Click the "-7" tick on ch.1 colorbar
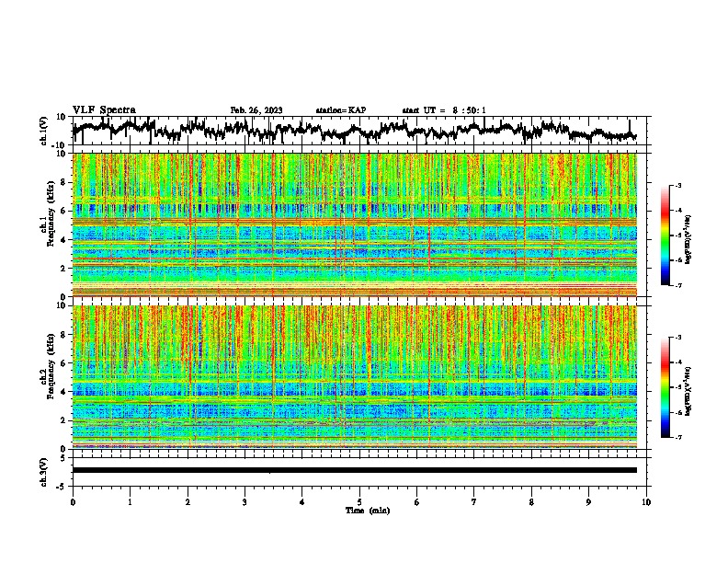 coord(678,285)
